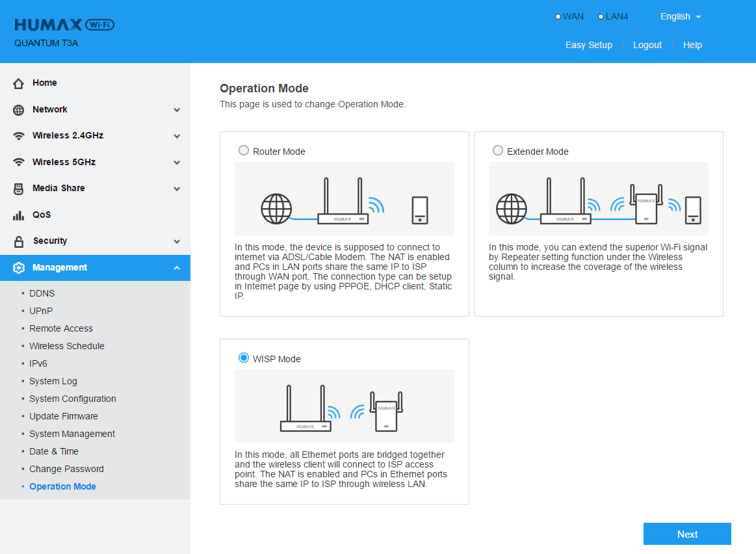Click the WISP Mode label text
Image resolution: width=756 pixels, height=554 pixels.
pos(276,359)
